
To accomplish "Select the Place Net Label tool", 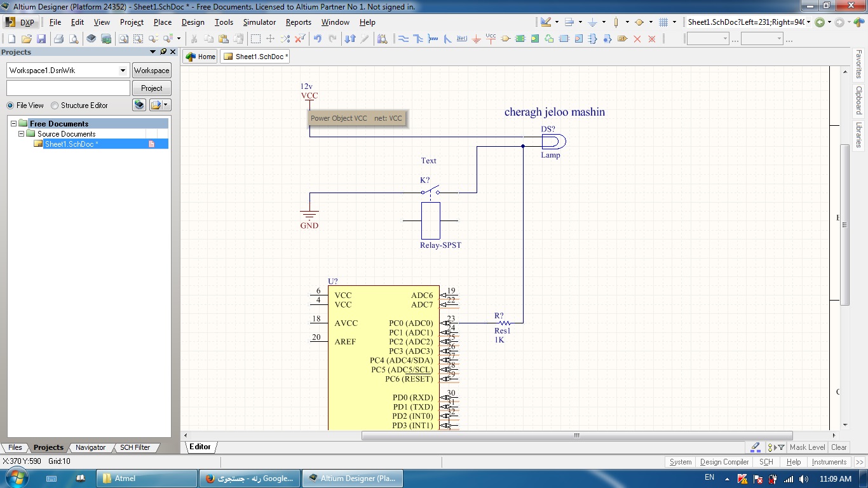I will click(462, 39).
